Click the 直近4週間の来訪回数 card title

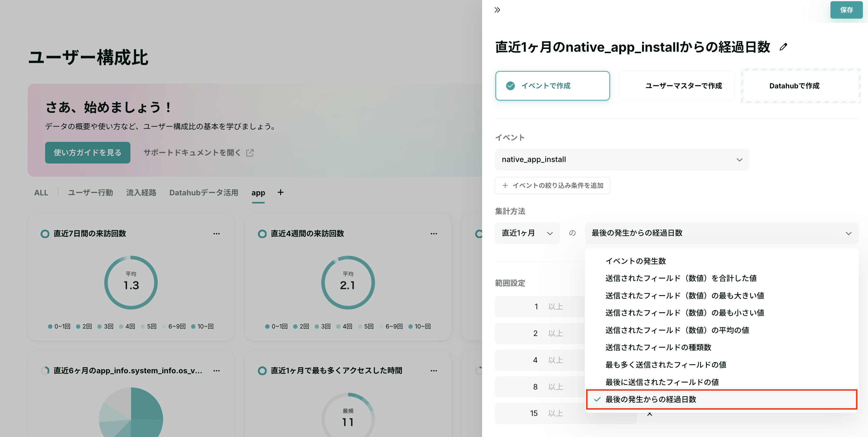pyautogui.click(x=307, y=234)
